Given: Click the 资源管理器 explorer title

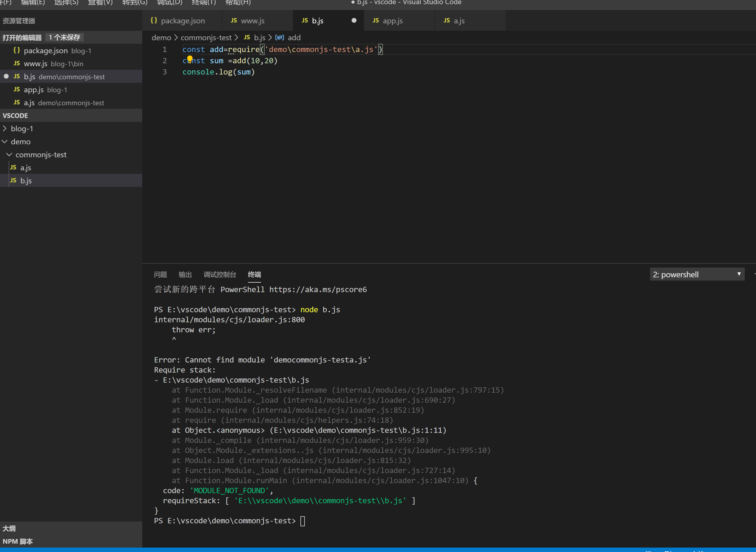Looking at the screenshot, I should click(19, 21).
